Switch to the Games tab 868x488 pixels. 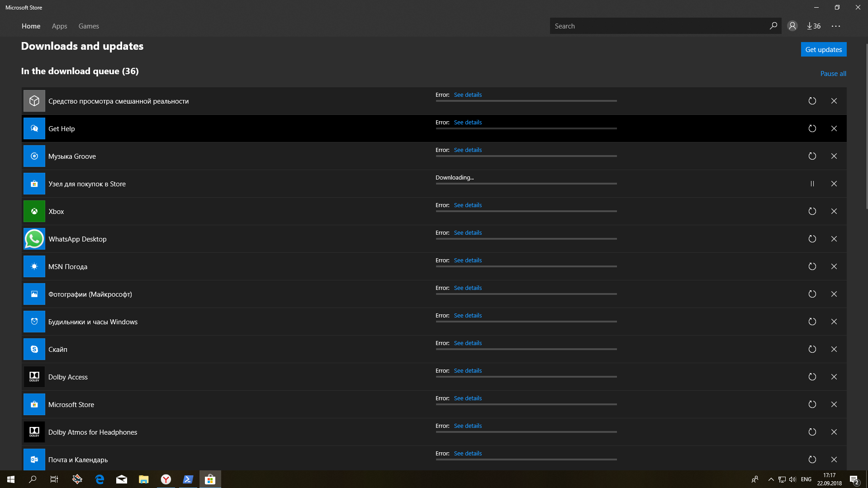pos(89,26)
